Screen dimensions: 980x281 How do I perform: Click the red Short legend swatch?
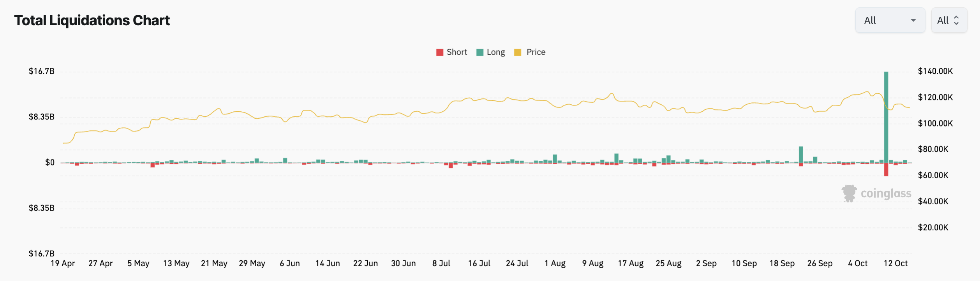pyautogui.click(x=440, y=52)
